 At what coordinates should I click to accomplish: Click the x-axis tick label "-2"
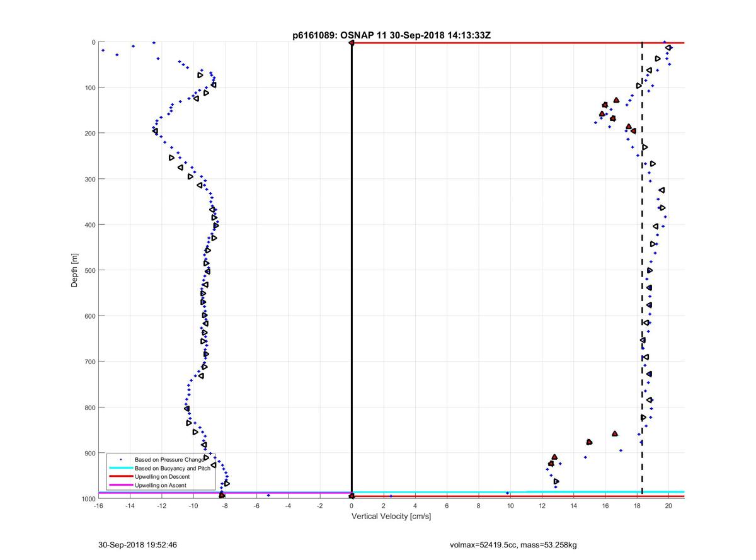(320, 506)
